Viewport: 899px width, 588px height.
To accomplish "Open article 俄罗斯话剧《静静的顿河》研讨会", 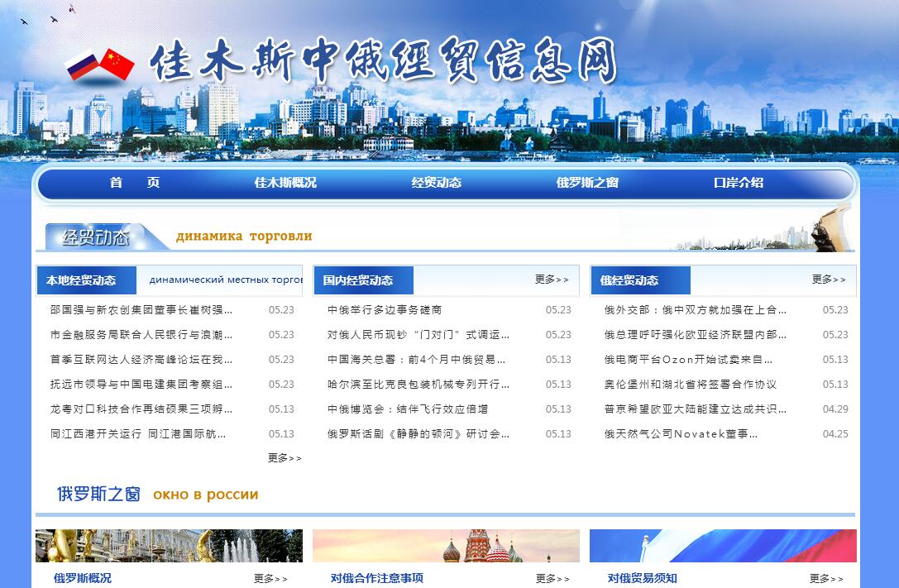I will click(x=418, y=434).
